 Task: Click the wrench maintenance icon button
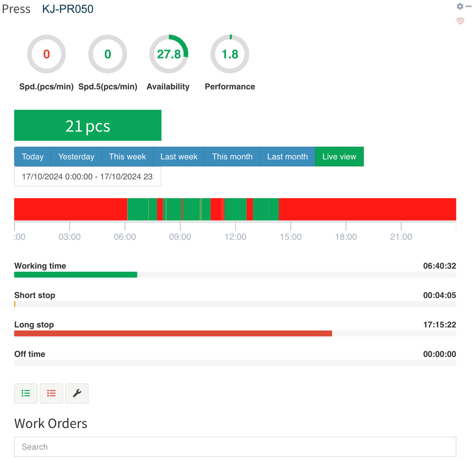pos(77,393)
